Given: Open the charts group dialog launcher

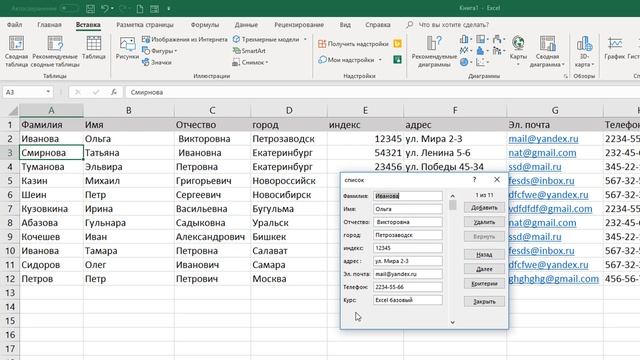Looking at the screenshot, I should [x=565, y=76].
